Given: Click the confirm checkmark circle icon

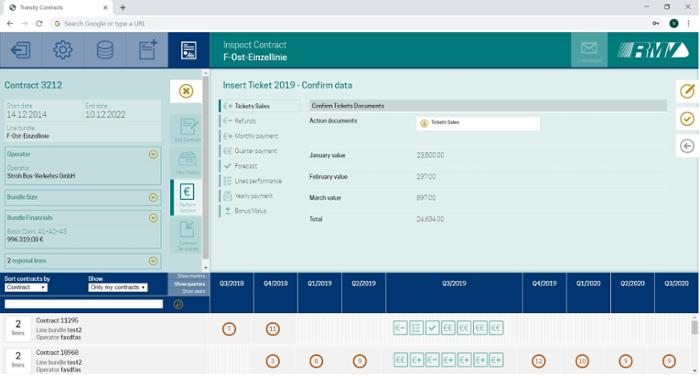Looking at the screenshot, I should [687, 119].
